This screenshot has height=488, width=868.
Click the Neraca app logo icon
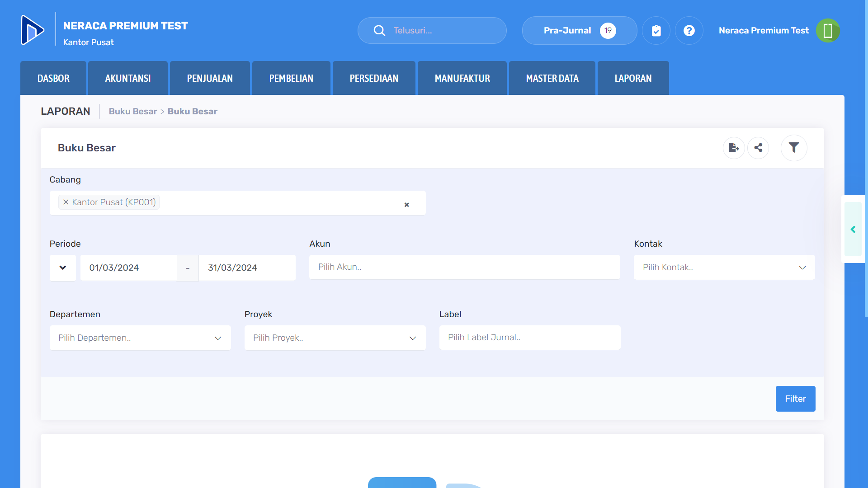coord(33,30)
